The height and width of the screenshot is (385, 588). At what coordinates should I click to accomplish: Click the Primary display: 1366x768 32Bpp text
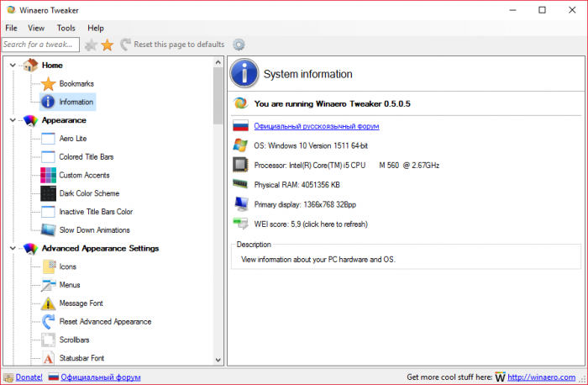pyautogui.click(x=305, y=204)
